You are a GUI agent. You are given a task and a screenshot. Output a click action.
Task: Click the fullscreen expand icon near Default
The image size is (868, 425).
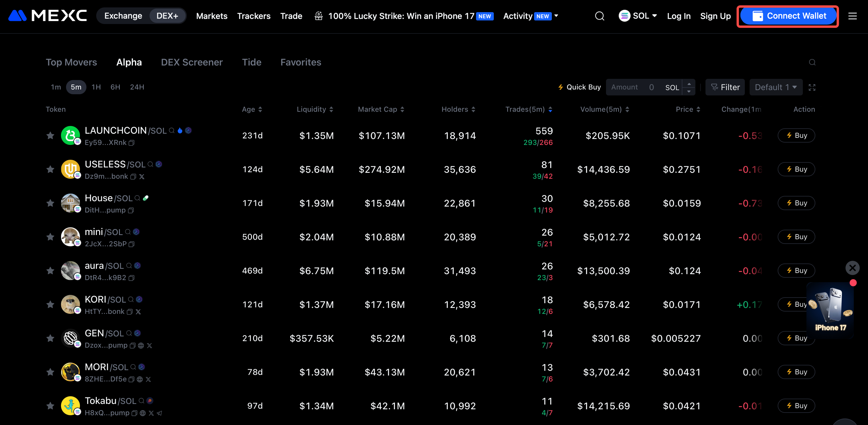coord(812,87)
